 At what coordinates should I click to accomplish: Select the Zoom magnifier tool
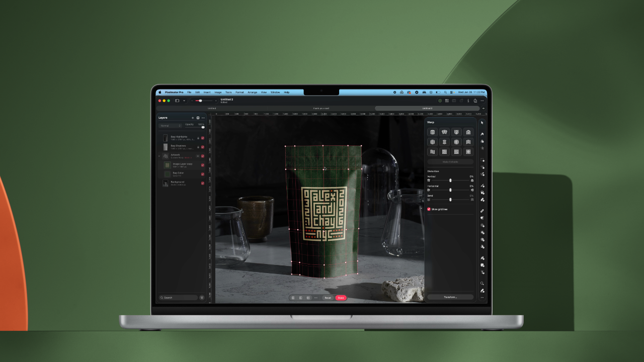(x=482, y=283)
